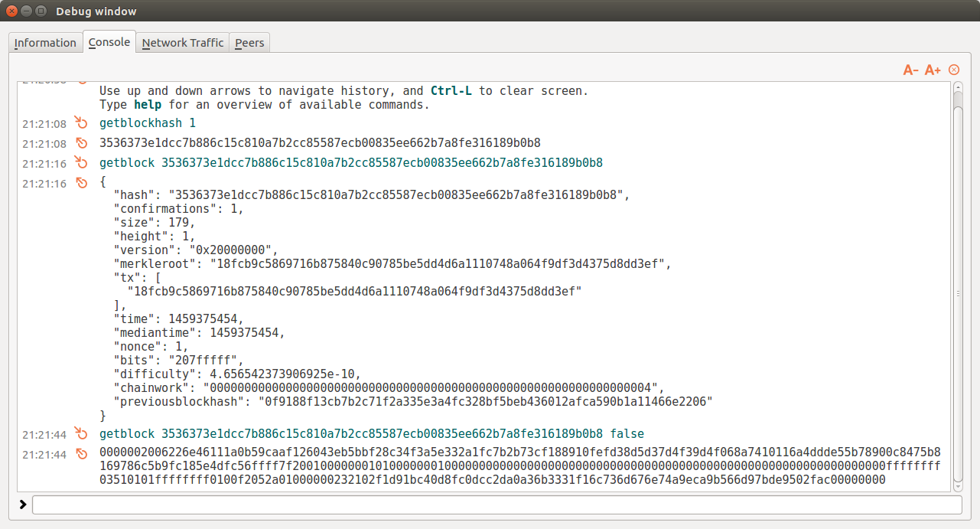This screenshot has width=980, height=529.
Task: Open the Peers tab
Action: pos(249,43)
